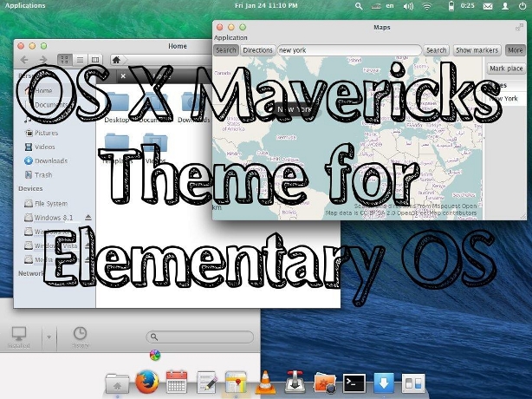The width and height of the screenshot is (532, 399).
Task: Click the More button in Maps
Action: pos(516,50)
